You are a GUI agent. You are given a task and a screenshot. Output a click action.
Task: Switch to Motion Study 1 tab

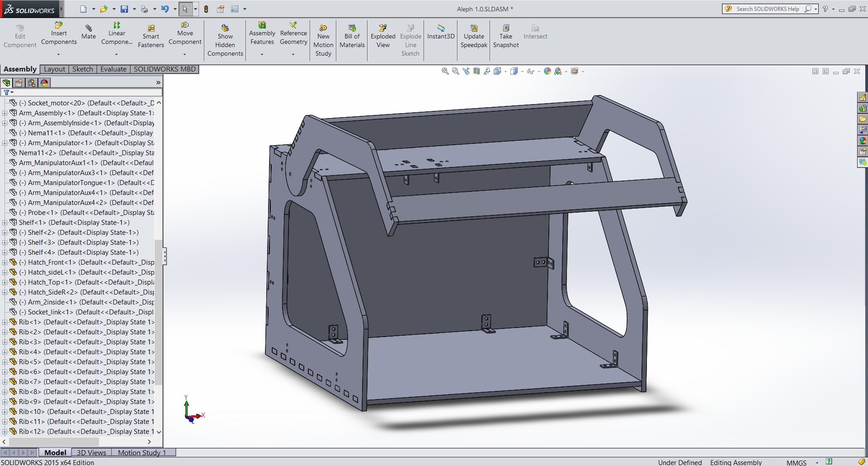click(142, 452)
